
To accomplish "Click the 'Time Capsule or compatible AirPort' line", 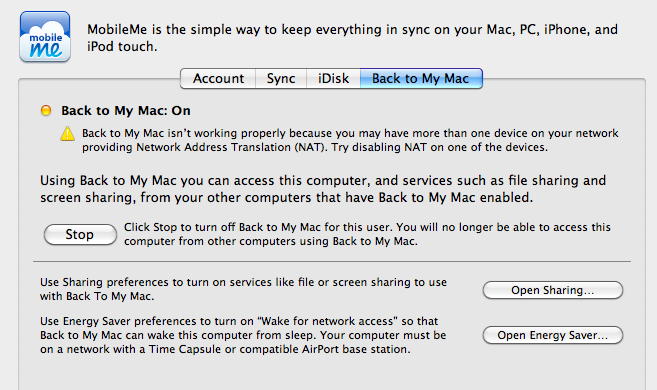I will tap(225, 349).
